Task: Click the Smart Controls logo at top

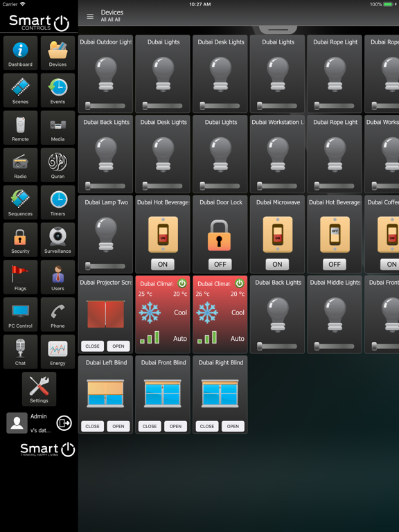Action: (x=39, y=23)
